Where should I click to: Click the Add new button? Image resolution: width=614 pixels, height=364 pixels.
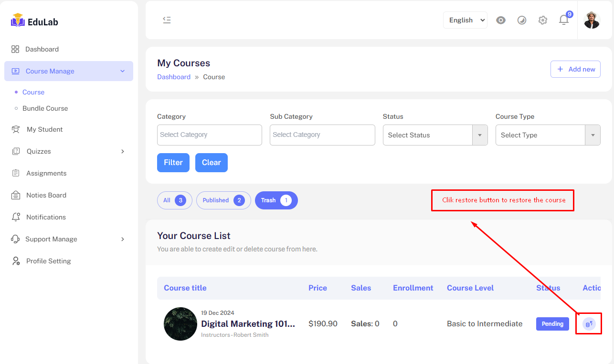(x=575, y=69)
